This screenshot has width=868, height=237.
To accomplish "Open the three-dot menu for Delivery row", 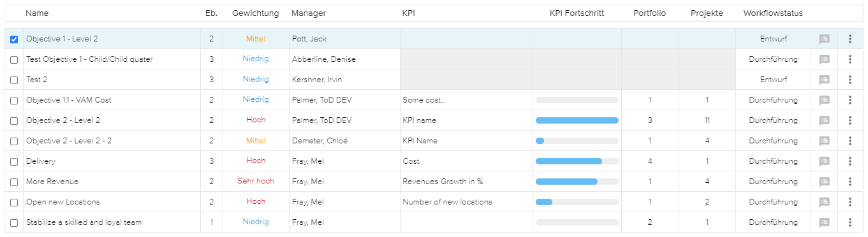I will point(850,161).
